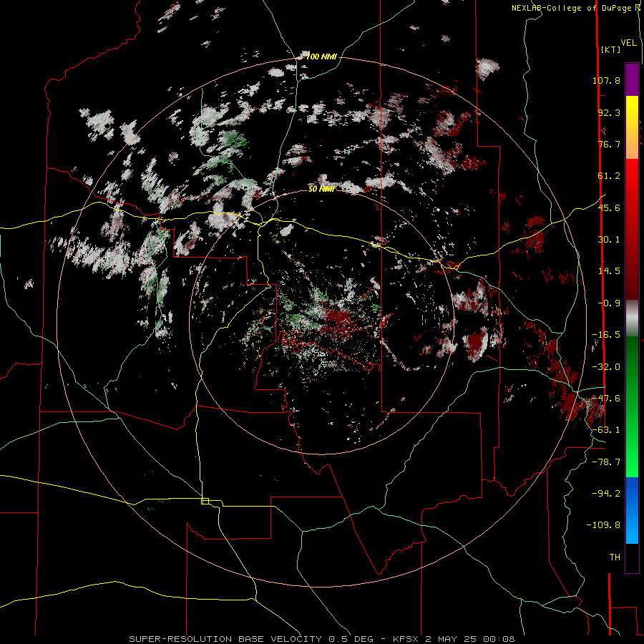This screenshot has width=644, height=644.
Task: Click the 100 NMI range ring label
Action: (x=321, y=57)
